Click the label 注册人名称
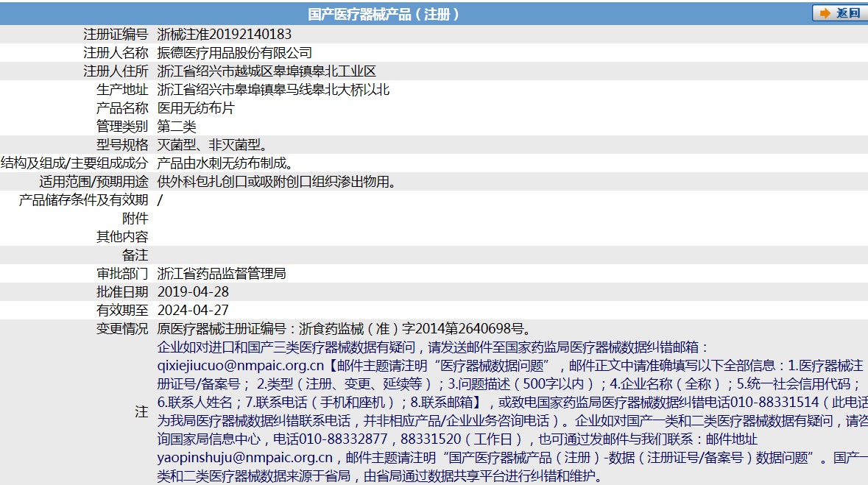Image resolution: width=868 pixels, height=485 pixels. [116, 52]
